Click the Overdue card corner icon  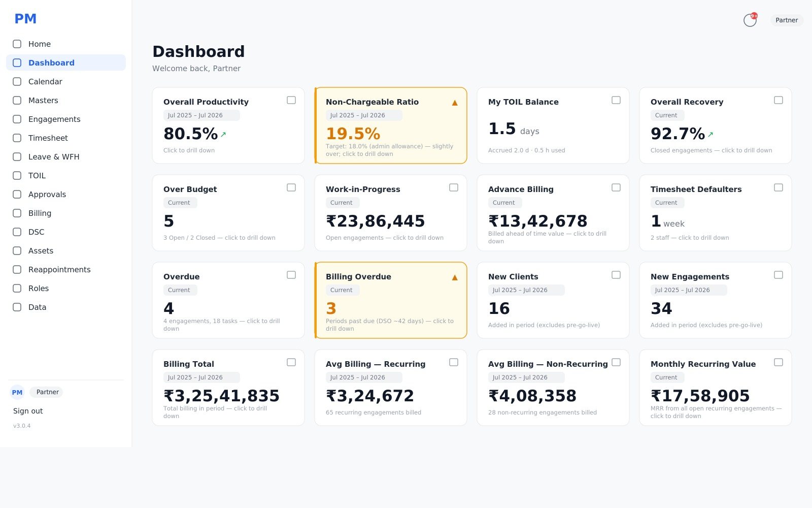pos(291,275)
